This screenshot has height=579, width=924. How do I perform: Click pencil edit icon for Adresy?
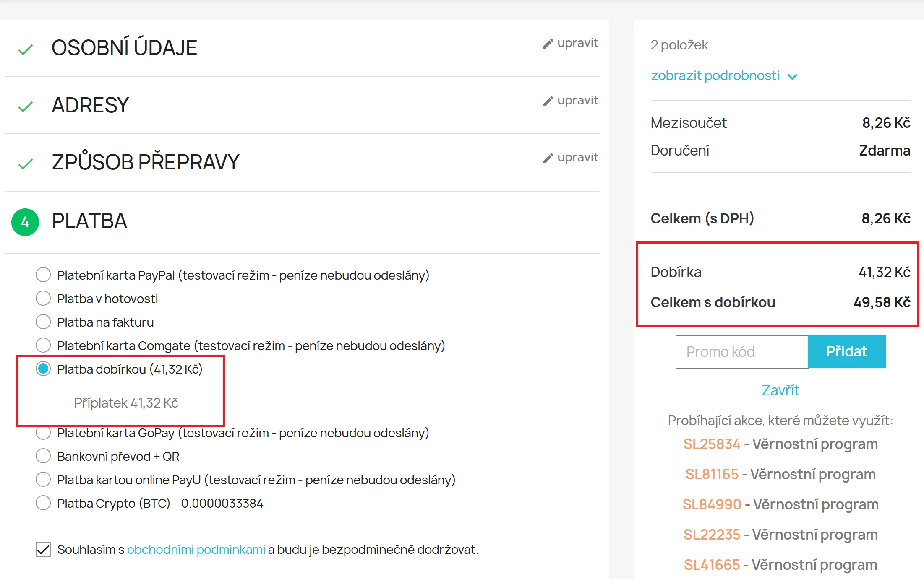pos(548,101)
